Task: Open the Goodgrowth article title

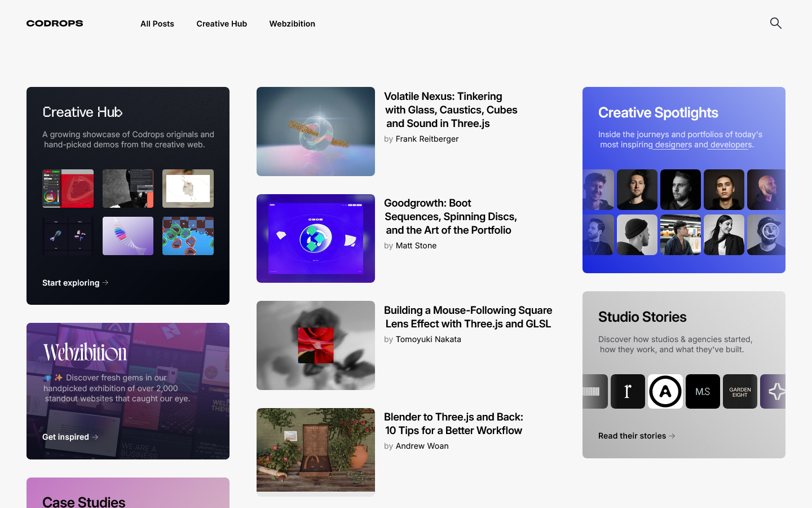Action: pos(451,217)
